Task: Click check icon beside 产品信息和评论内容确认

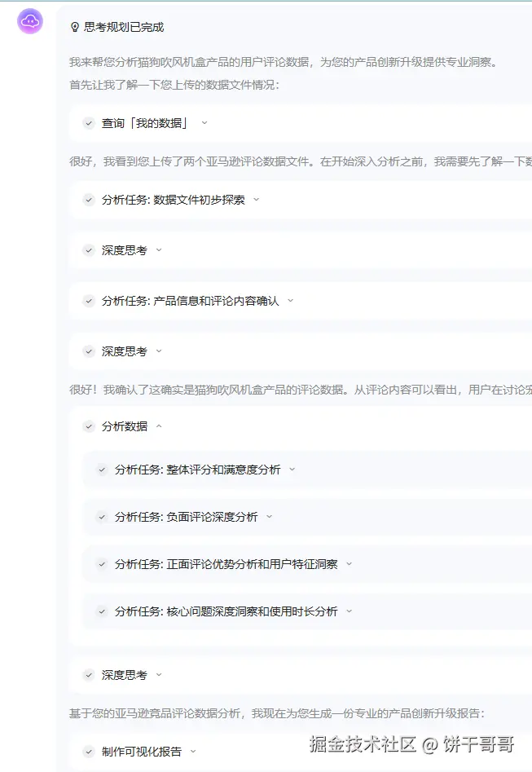Action: [89, 301]
